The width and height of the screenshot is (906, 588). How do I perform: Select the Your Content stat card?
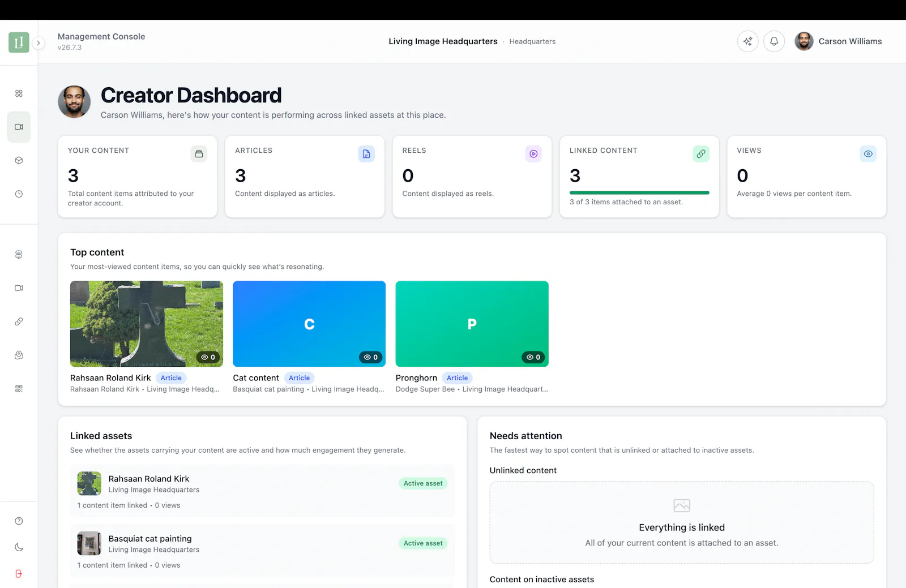coord(138,177)
